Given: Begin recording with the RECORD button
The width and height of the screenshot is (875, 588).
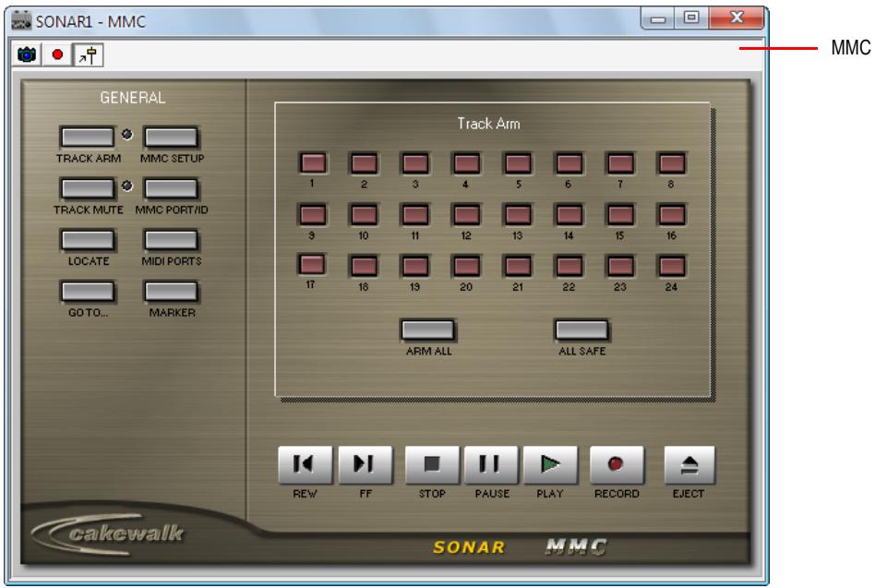Looking at the screenshot, I should (617, 464).
